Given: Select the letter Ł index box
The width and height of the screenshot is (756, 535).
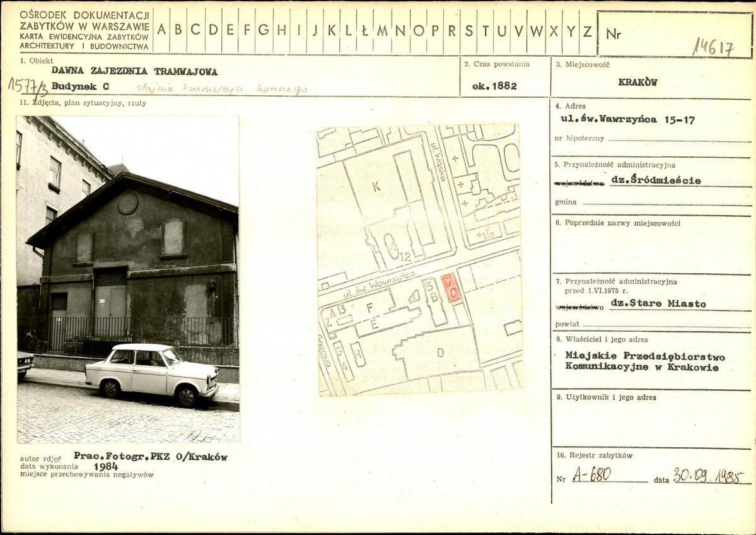Looking at the screenshot, I should click(x=365, y=30).
